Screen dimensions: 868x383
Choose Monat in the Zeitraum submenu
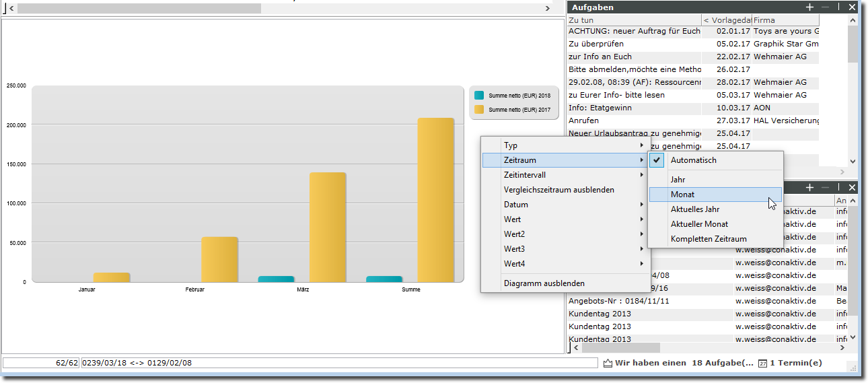(x=682, y=195)
